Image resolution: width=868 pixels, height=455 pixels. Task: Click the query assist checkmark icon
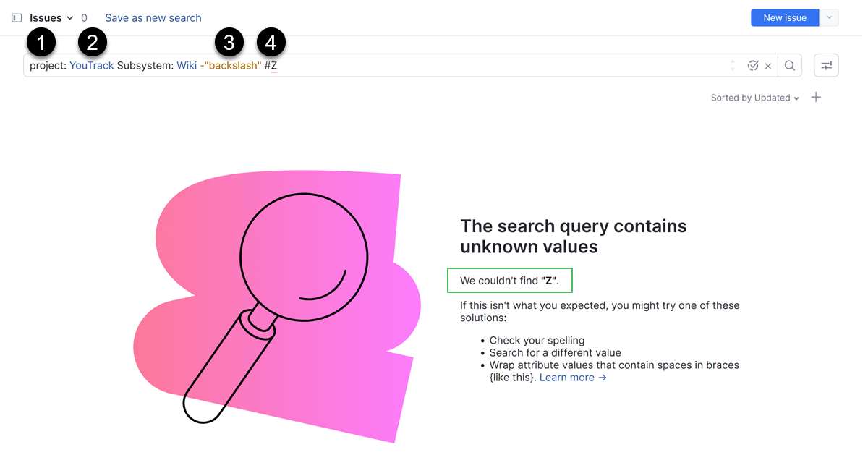pyautogui.click(x=753, y=66)
